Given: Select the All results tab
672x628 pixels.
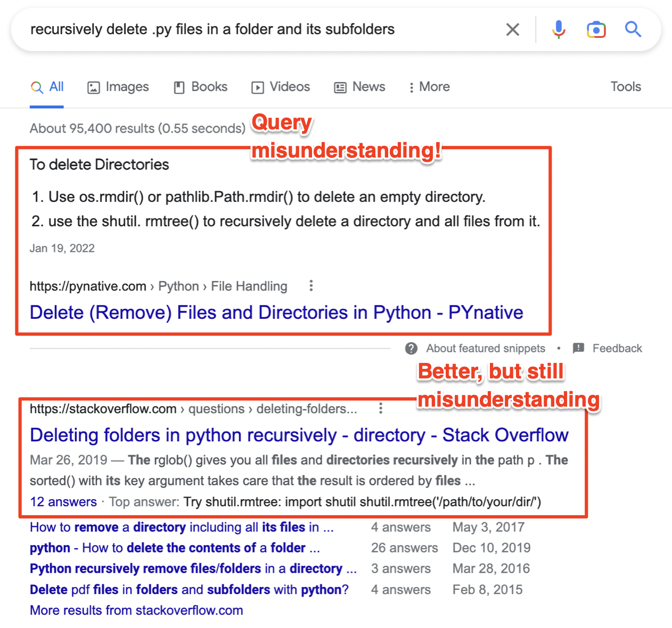Looking at the screenshot, I should [x=47, y=87].
